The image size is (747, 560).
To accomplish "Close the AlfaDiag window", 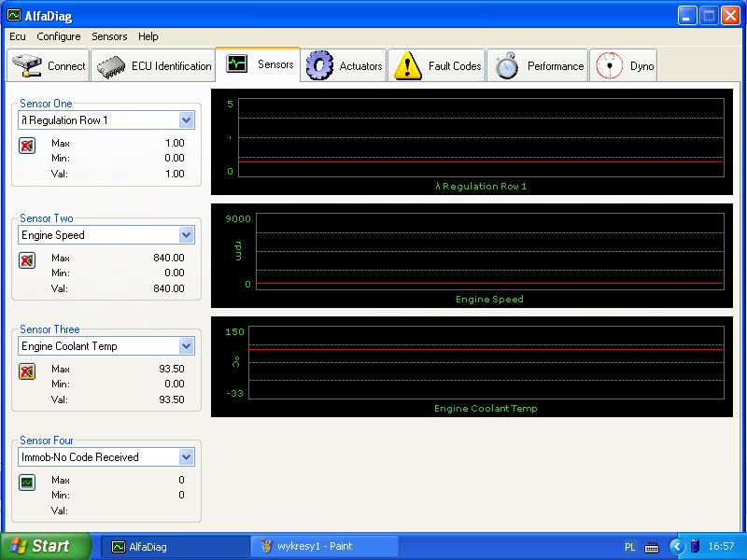I will (x=730, y=16).
